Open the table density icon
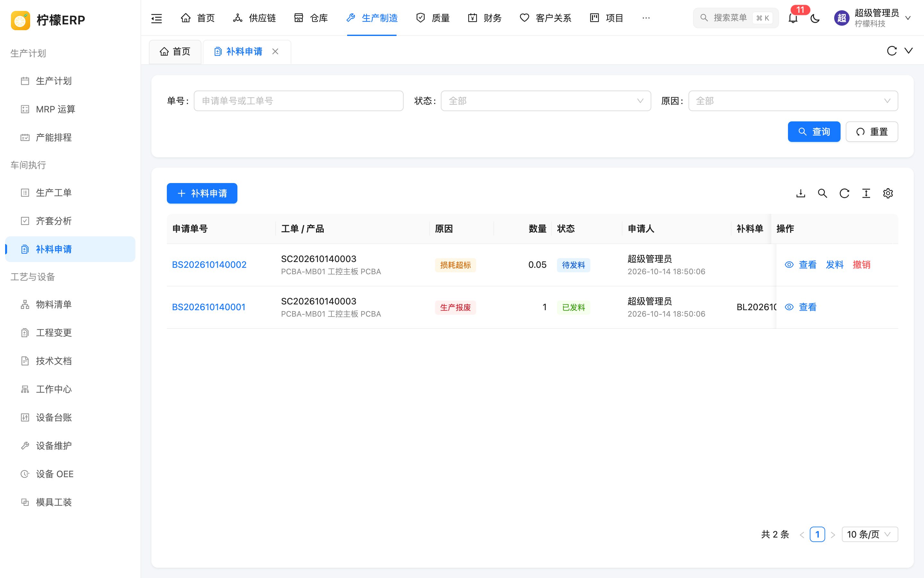This screenshot has height=578, width=924. click(x=866, y=193)
